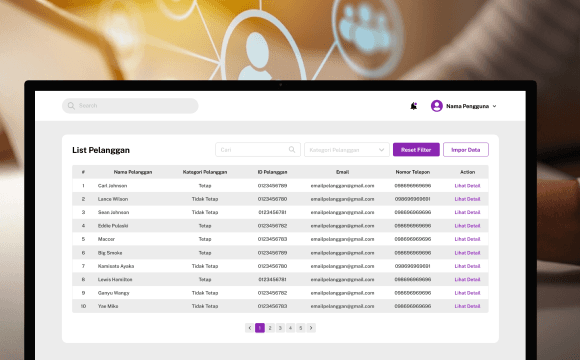580x360 pixels.
Task: Open Lihat Detail for row number 9
Action: tap(467, 293)
